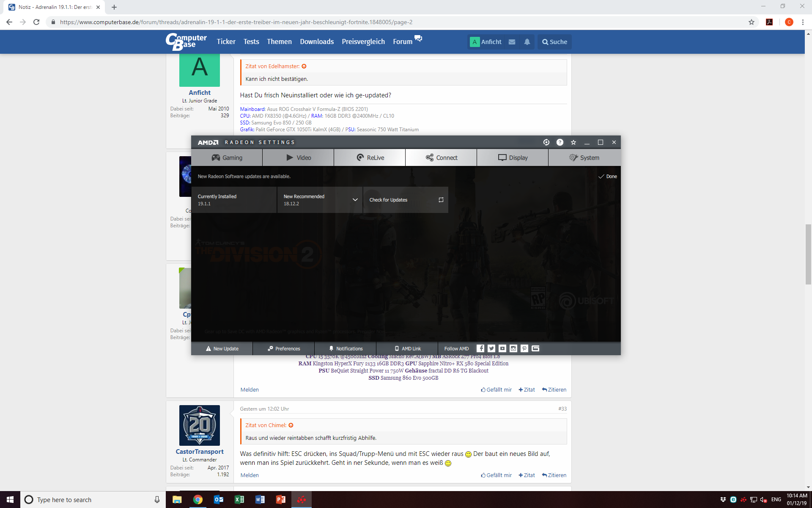Click Check for Updates tile
Screen dimensions: 812x508
(x=405, y=200)
